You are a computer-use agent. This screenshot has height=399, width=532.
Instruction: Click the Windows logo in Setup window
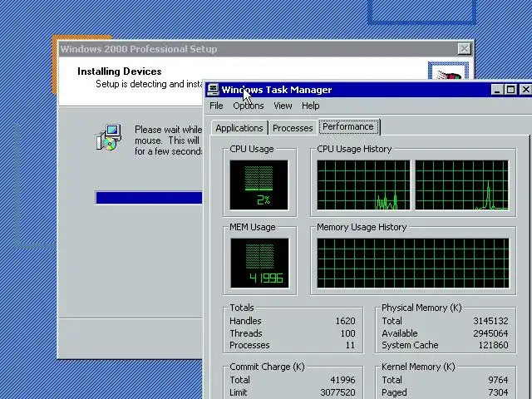click(x=449, y=71)
